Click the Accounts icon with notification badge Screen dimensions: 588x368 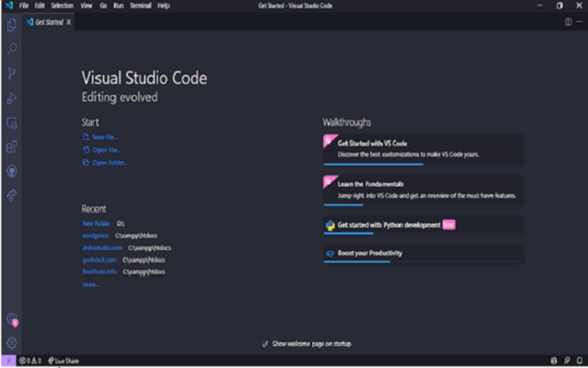(12, 319)
